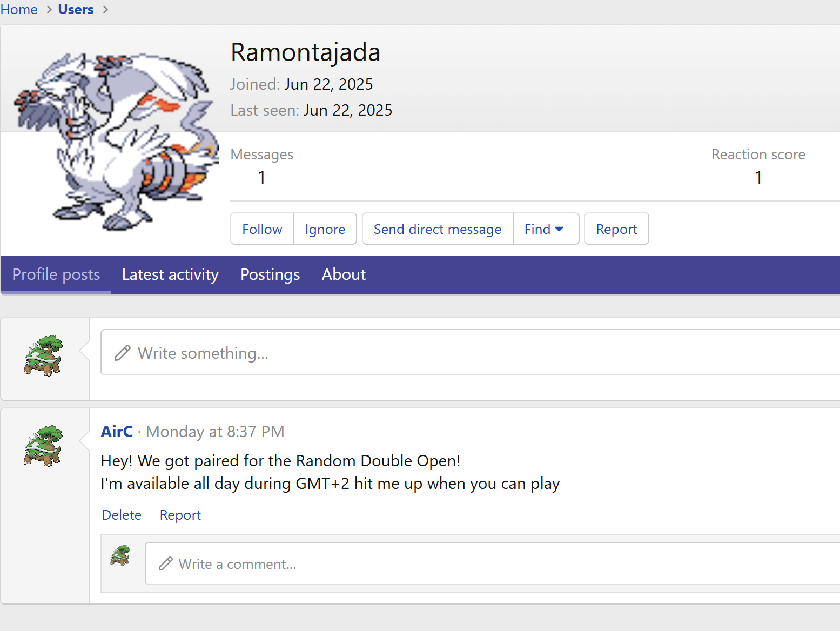
Task: Click pencil icon in Write something field
Action: pyautogui.click(x=123, y=353)
